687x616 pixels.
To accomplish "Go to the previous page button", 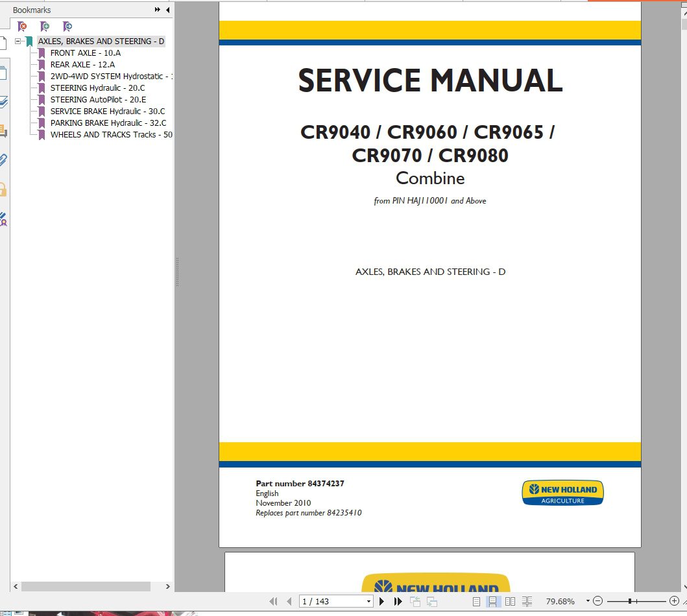I will point(289,602).
